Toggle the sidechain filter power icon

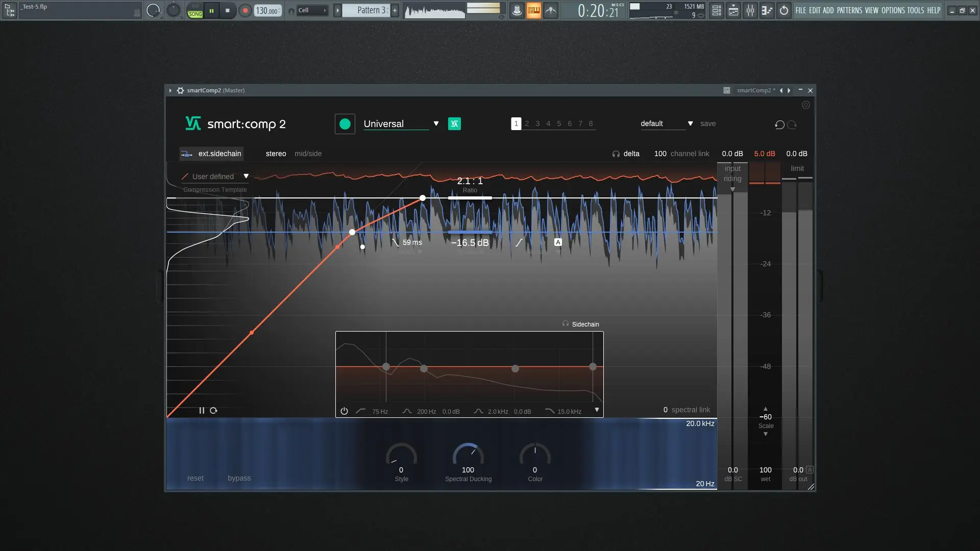(344, 411)
